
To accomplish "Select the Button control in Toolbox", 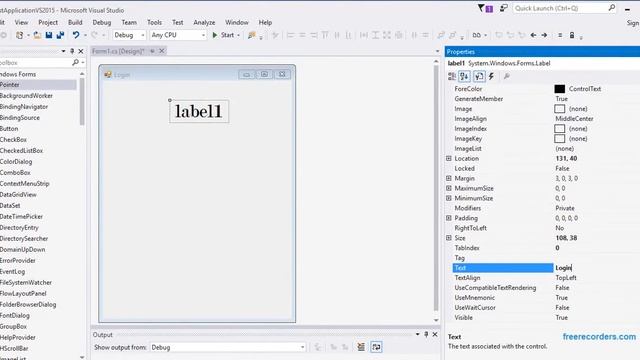I will click(9, 129).
